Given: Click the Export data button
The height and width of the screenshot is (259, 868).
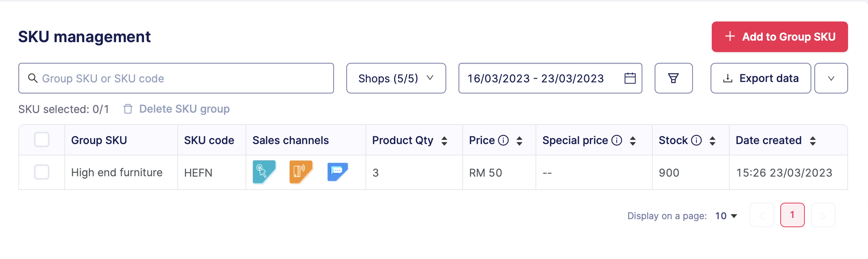Looking at the screenshot, I should [x=761, y=78].
